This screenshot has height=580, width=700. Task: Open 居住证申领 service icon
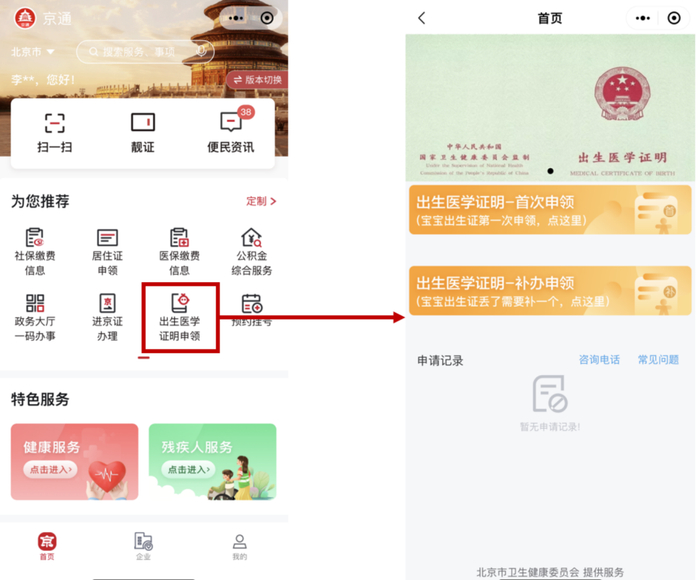click(x=107, y=238)
